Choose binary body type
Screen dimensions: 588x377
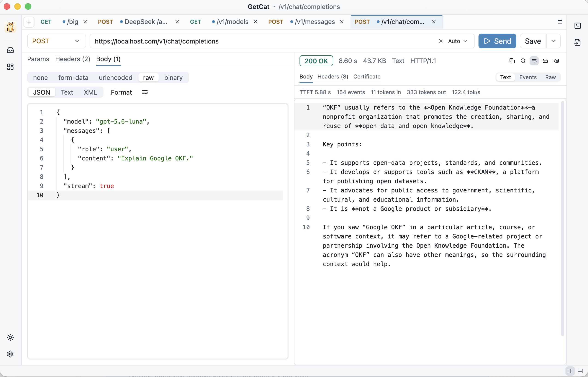(173, 78)
